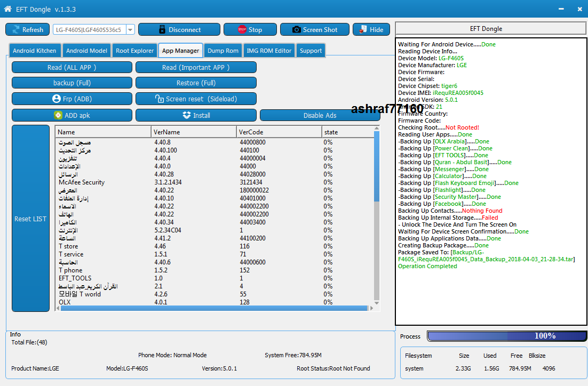The image size is (588, 386).
Task: Click the Process progress bar at 100%
Action: click(507, 336)
